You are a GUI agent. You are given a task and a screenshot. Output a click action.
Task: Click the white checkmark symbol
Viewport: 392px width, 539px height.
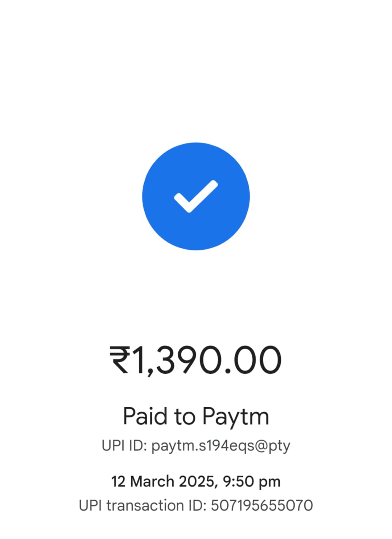click(x=196, y=197)
